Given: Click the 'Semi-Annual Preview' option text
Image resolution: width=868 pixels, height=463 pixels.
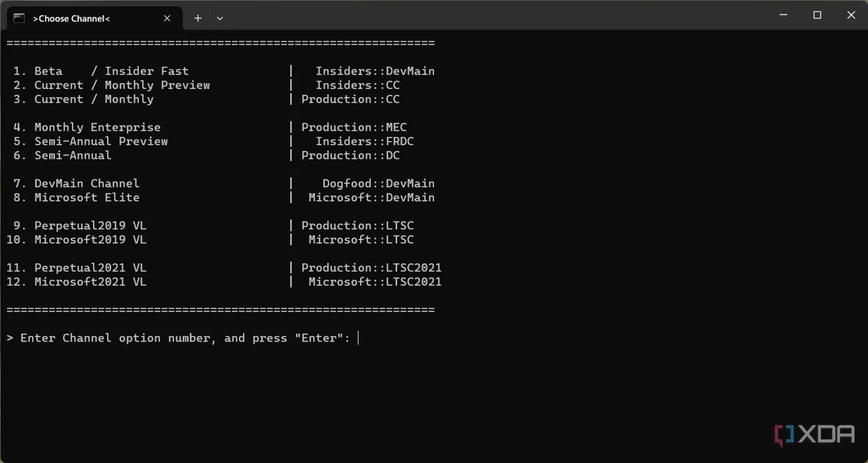Looking at the screenshot, I should (x=101, y=141).
